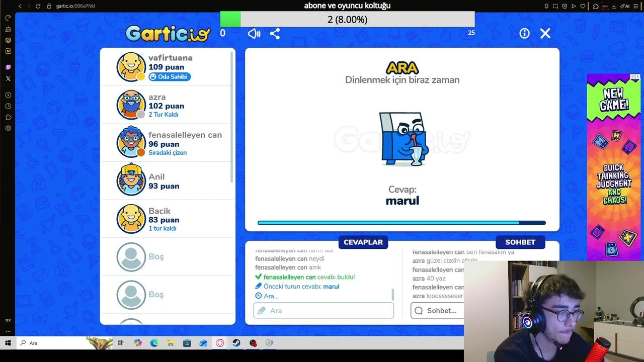
Task: Exit the room with the X icon
Action: pos(545,33)
